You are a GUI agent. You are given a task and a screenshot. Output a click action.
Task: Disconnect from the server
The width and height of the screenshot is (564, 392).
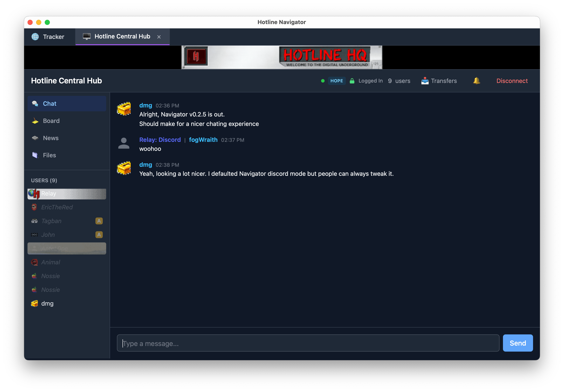[512, 81]
